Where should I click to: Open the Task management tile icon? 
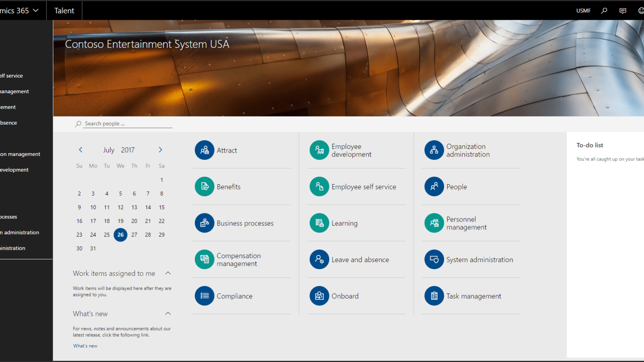(434, 296)
